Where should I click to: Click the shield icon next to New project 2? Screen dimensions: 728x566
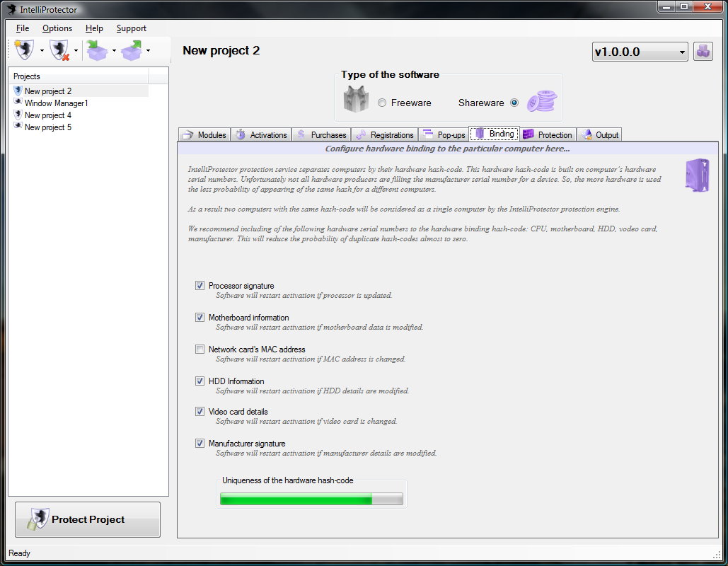(x=18, y=91)
